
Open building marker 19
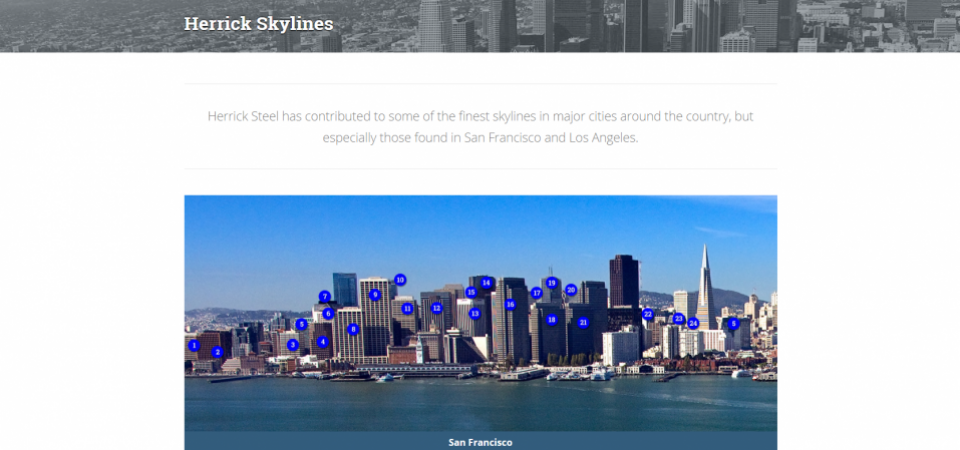[551, 283]
